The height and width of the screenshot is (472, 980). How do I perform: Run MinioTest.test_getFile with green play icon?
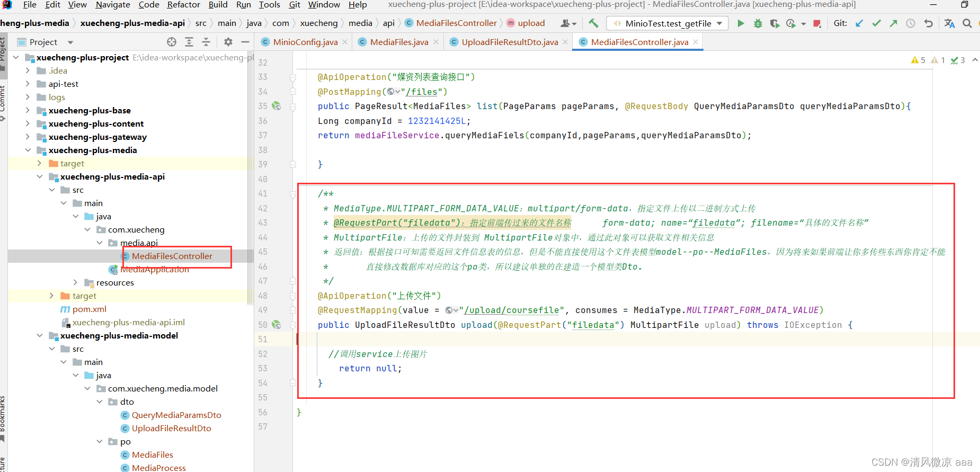(741, 23)
